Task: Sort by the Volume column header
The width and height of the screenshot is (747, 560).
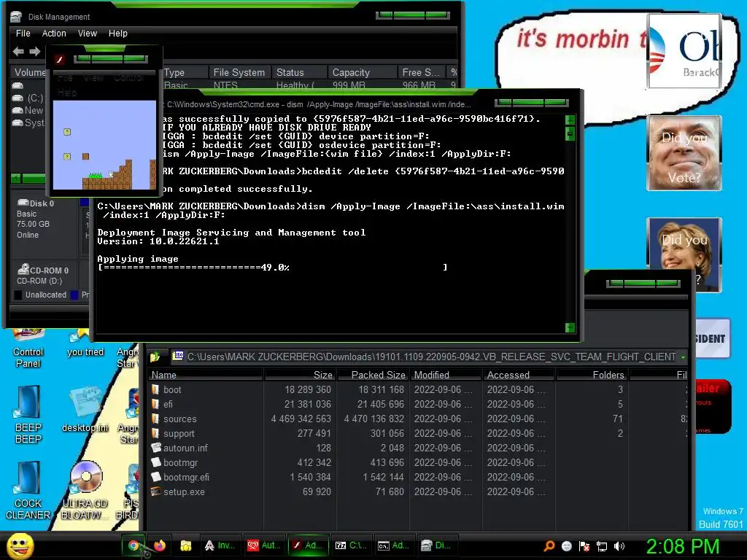Action: pyautogui.click(x=28, y=72)
